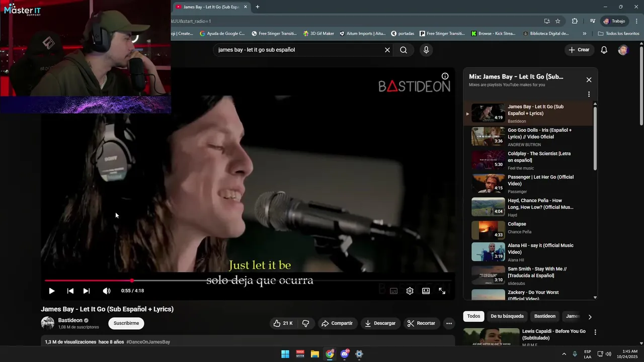The image size is (644, 362).
Task: Dislike the video
Action: 305,323
